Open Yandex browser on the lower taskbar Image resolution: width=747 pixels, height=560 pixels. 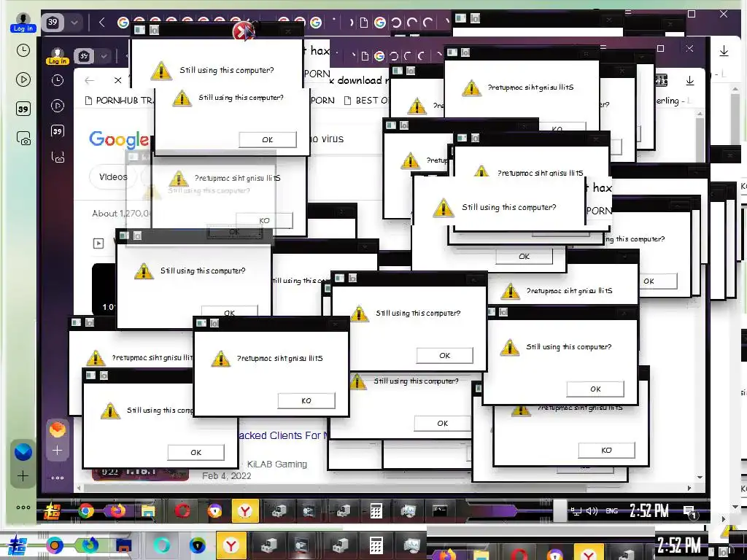pos(231,545)
